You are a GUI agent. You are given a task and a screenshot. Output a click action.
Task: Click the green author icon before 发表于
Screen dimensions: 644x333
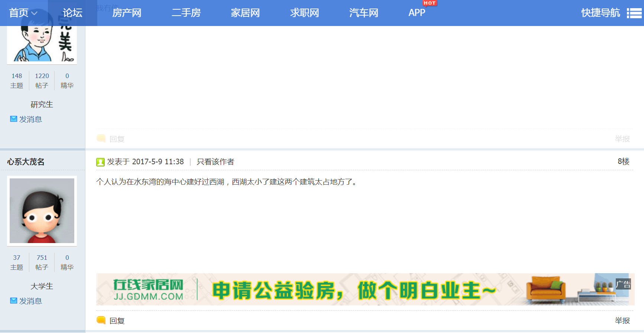(x=100, y=162)
